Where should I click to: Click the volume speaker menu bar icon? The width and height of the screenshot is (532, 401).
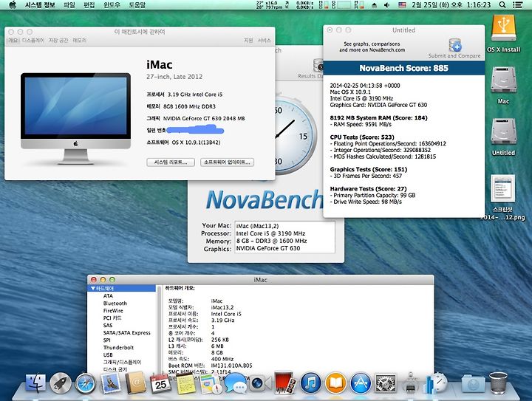click(x=386, y=5)
